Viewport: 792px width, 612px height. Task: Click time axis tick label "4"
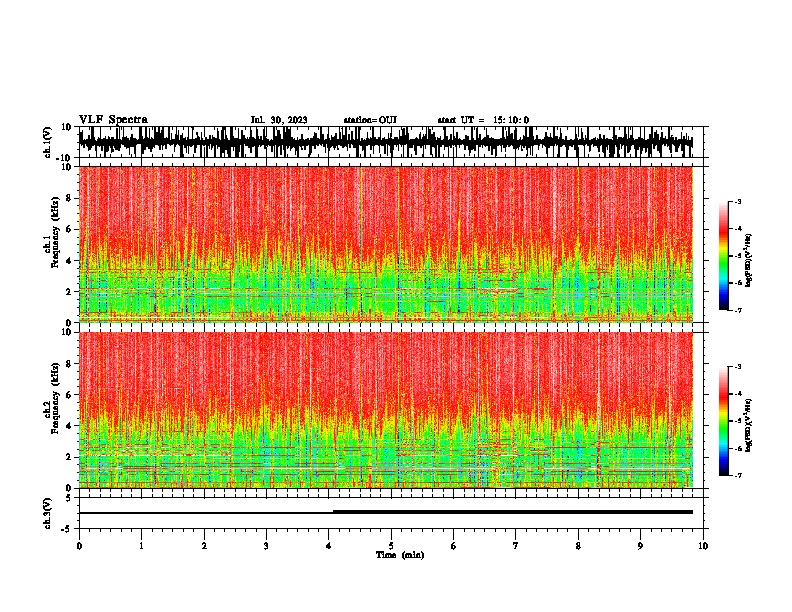pos(329,546)
